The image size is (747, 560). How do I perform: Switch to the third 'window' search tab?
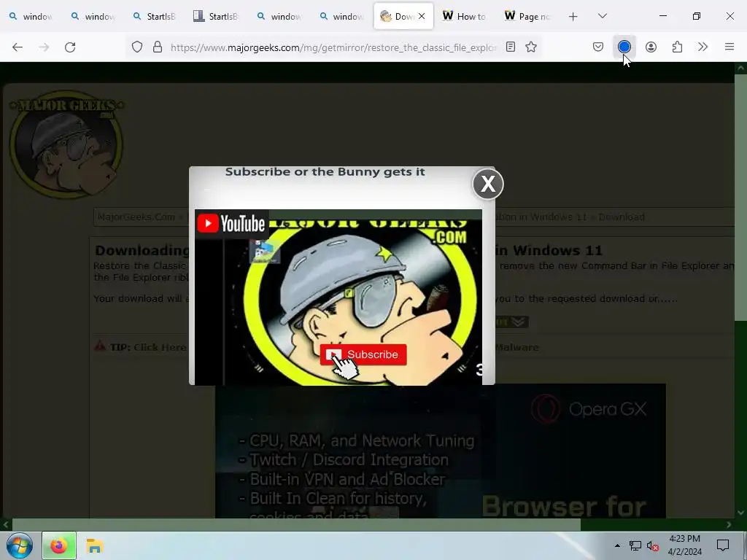point(279,16)
